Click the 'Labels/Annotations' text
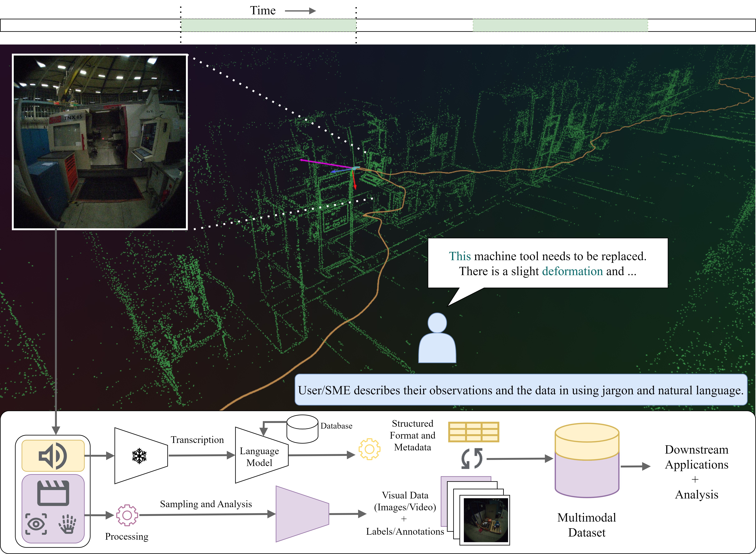The image size is (756, 554). click(405, 532)
